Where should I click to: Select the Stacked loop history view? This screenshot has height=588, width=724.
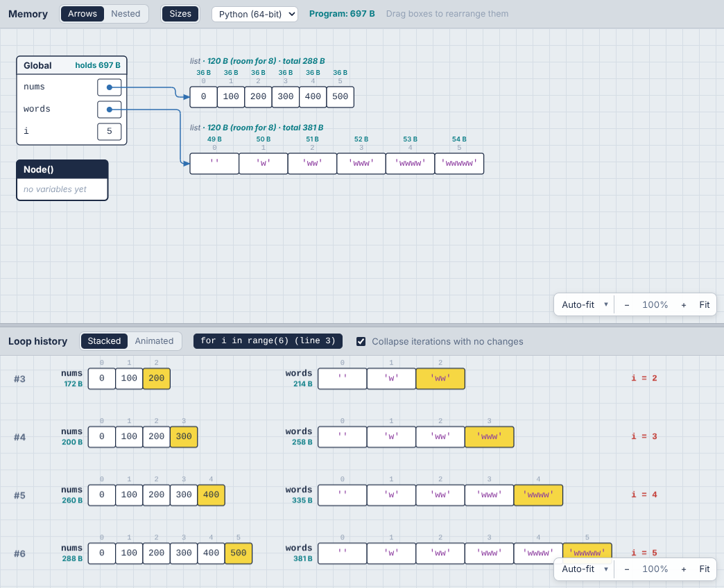[104, 341]
